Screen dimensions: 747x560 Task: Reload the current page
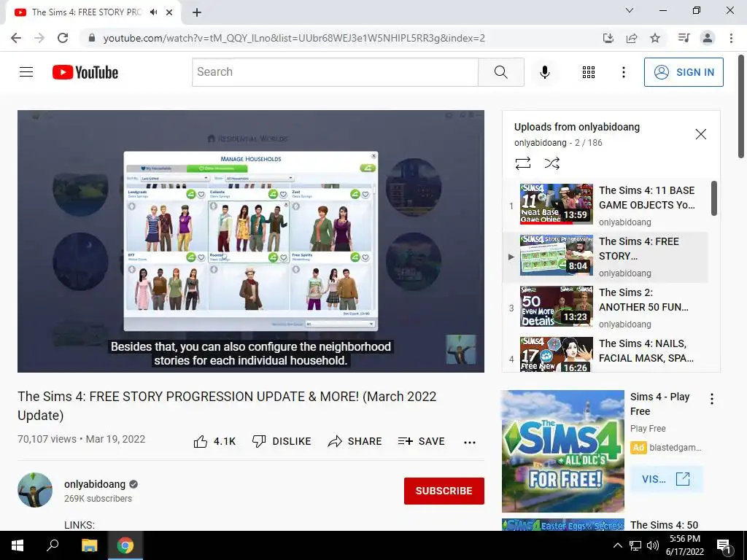pyautogui.click(x=63, y=38)
